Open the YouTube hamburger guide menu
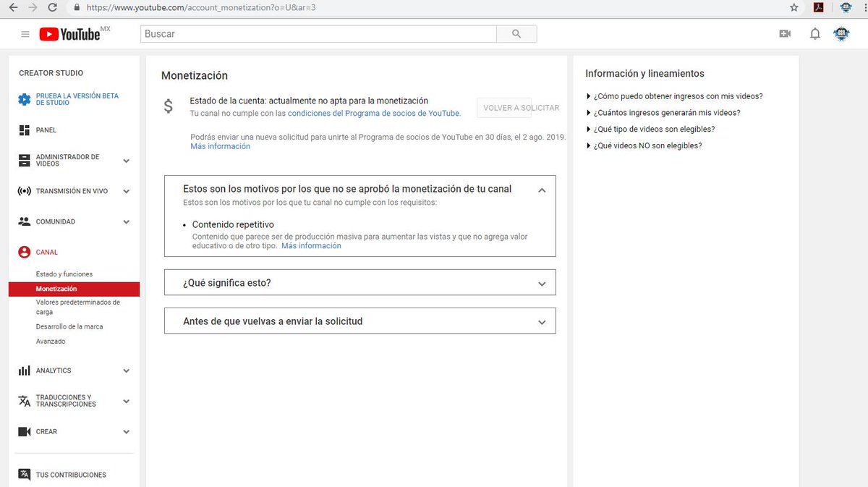Image resolution: width=868 pixels, height=487 pixels. click(25, 34)
